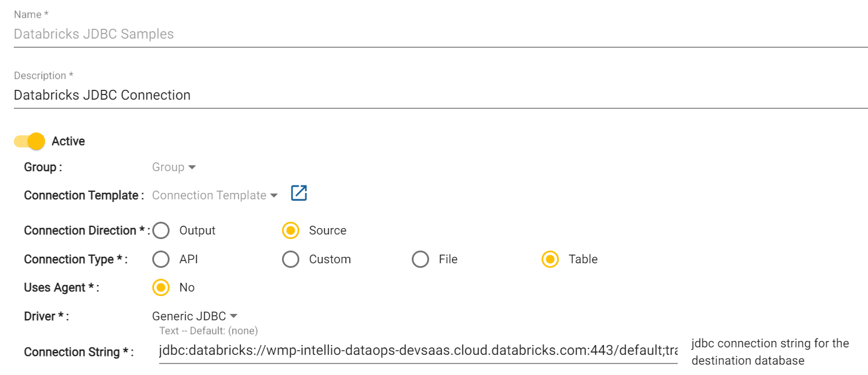Select the Output connection direction
Image resolution: width=868 pixels, height=375 pixels.
coord(161,230)
